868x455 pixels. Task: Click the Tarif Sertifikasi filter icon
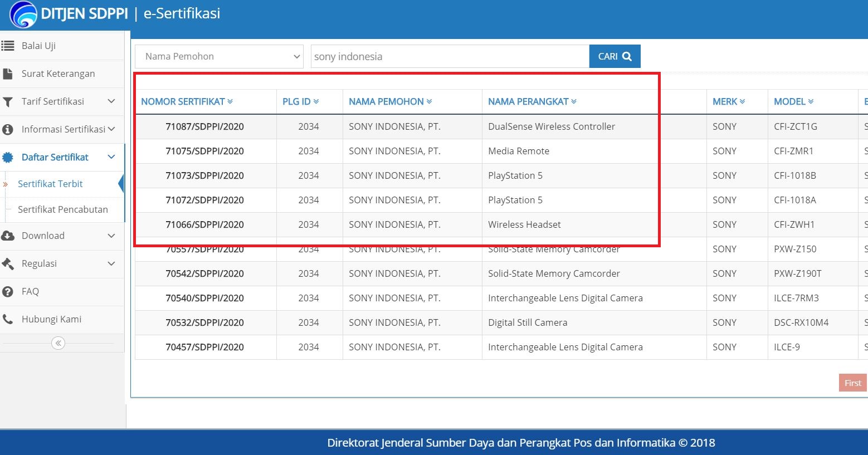pyautogui.click(x=8, y=101)
